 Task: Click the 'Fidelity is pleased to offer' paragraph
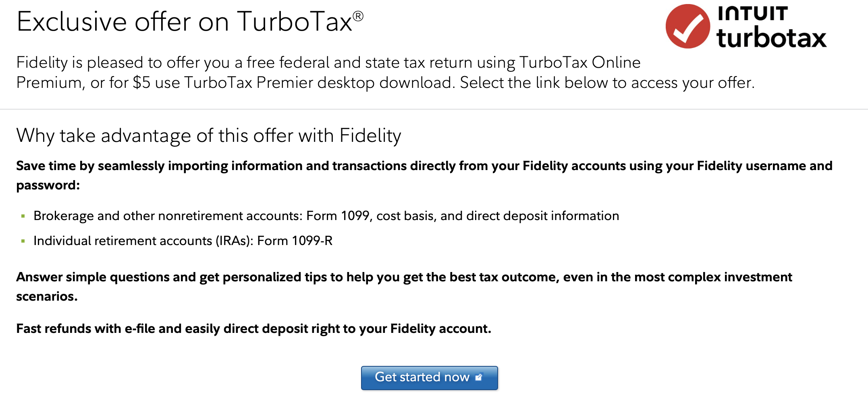385,73
